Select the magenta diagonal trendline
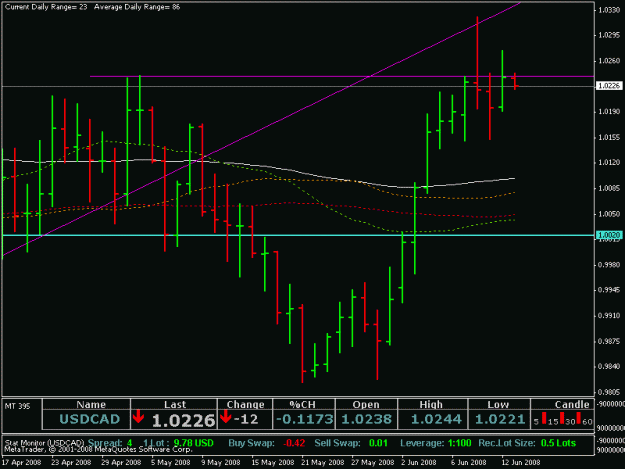This screenshot has width=625, height=469. coord(261,130)
